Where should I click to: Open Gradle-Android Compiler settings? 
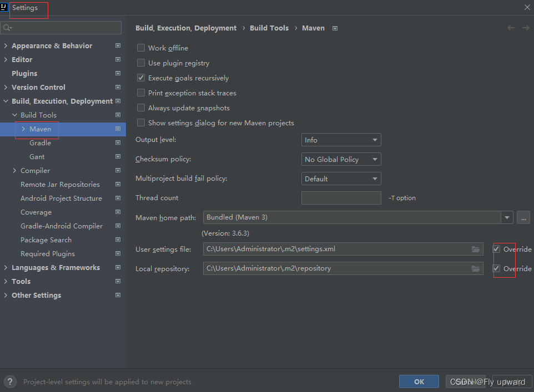tap(61, 226)
